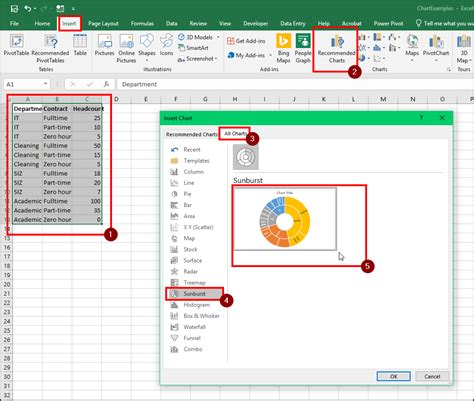Click the Save icon in title bar
The height and width of the screenshot is (401, 474).
[14, 8]
